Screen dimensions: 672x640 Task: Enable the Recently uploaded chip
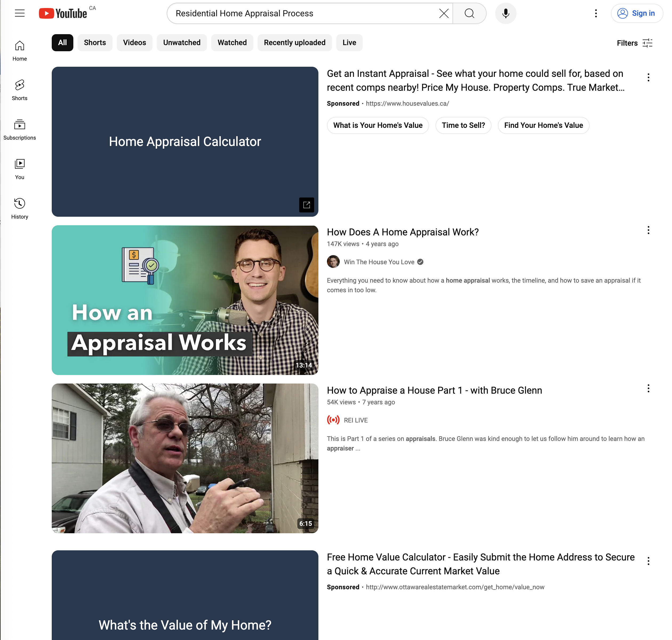tap(294, 43)
